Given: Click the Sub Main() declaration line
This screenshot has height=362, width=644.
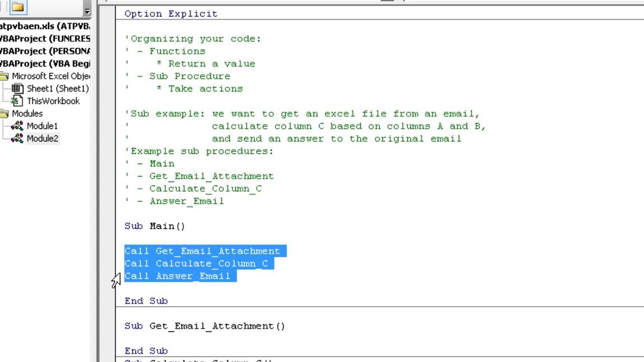Looking at the screenshot, I should point(154,226).
